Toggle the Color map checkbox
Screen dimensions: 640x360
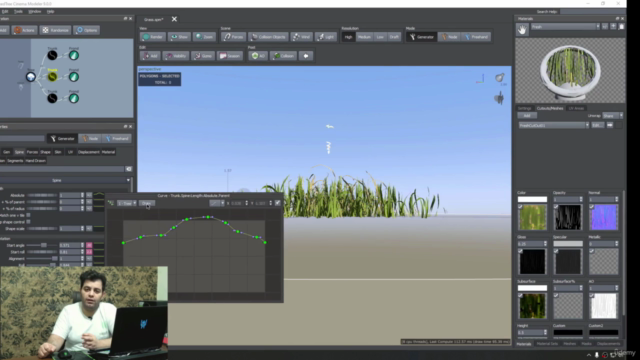[x=520, y=207]
